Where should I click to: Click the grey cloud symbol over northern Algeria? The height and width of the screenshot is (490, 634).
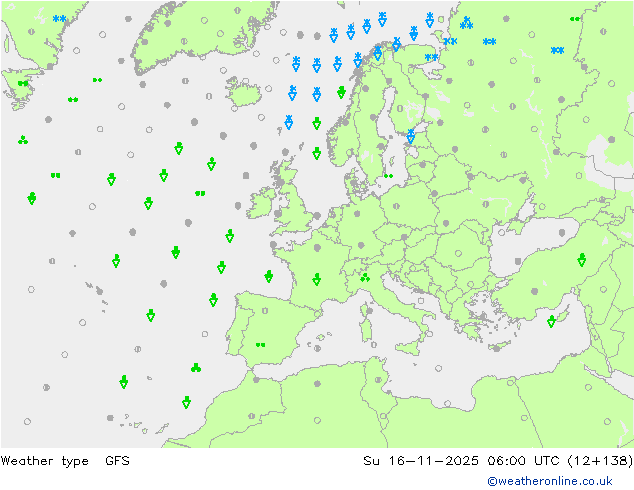(x=317, y=383)
